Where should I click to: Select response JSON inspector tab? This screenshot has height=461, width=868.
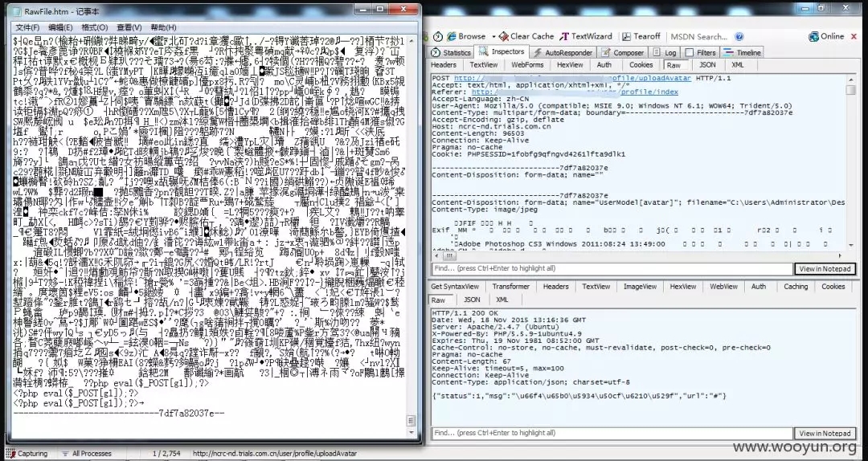472,300
